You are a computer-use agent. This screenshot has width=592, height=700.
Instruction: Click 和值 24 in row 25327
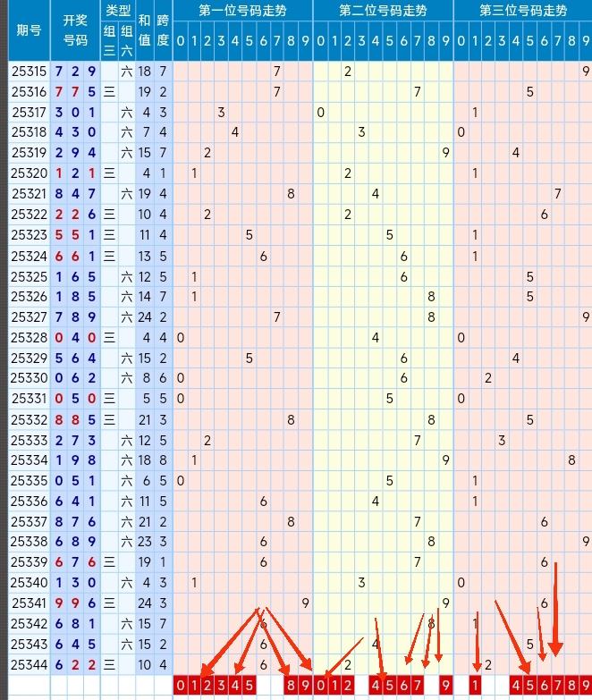(x=144, y=317)
